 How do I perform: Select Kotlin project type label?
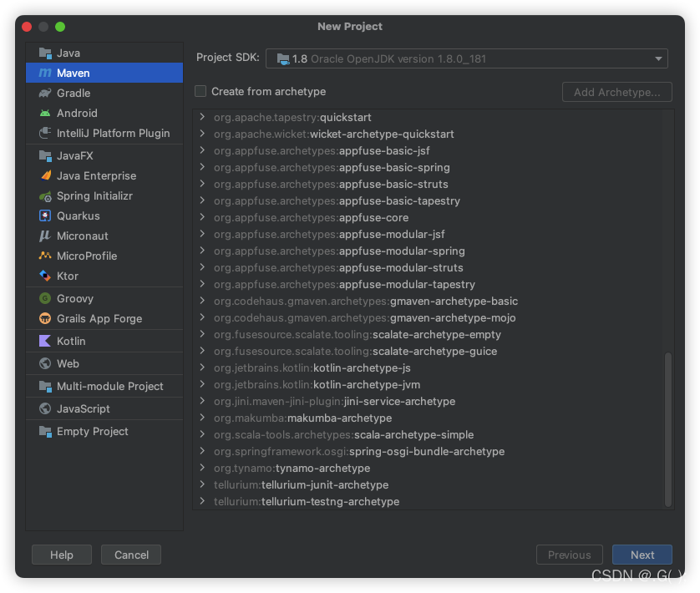pyautogui.click(x=71, y=341)
